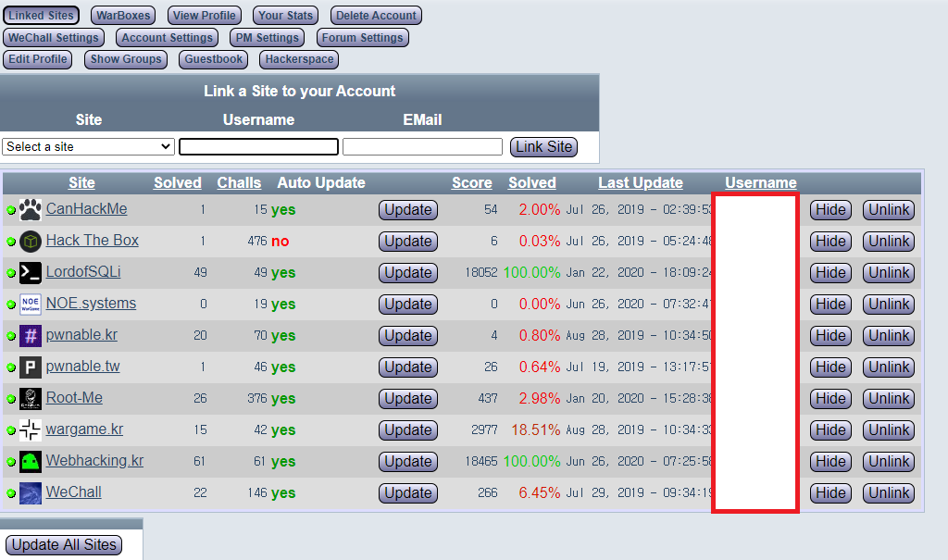Screen dimensions: 948x560
Task: Sort by the Score column header
Action: pos(471,182)
